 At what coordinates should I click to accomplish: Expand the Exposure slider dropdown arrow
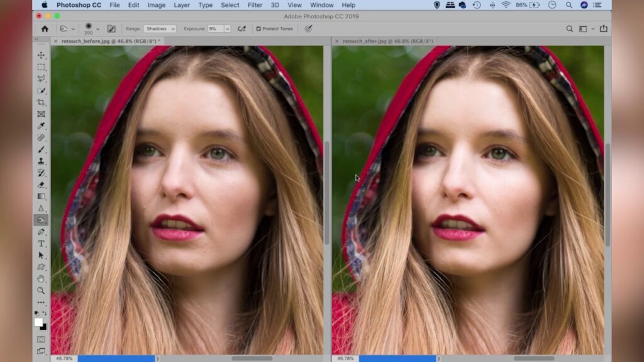(227, 29)
